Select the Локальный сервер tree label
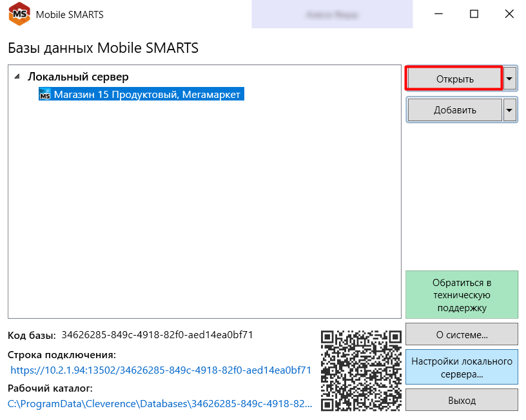526x420 pixels. [x=78, y=77]
